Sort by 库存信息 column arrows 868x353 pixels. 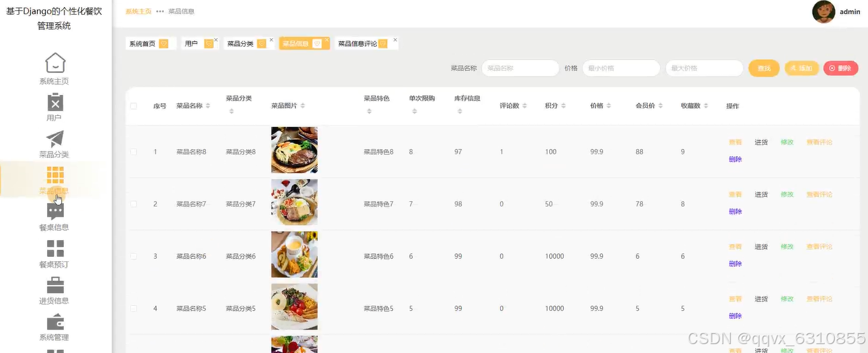click(460, 112)
